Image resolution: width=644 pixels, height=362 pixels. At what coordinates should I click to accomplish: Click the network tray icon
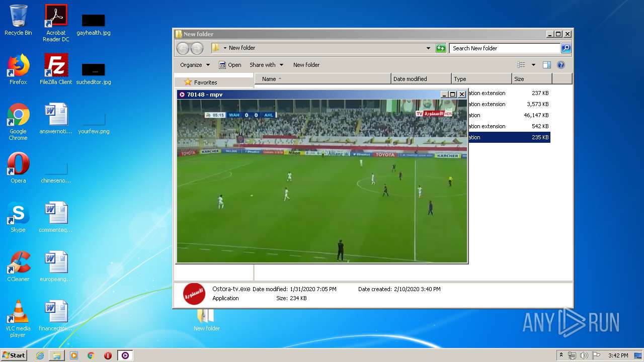(572, 355)
